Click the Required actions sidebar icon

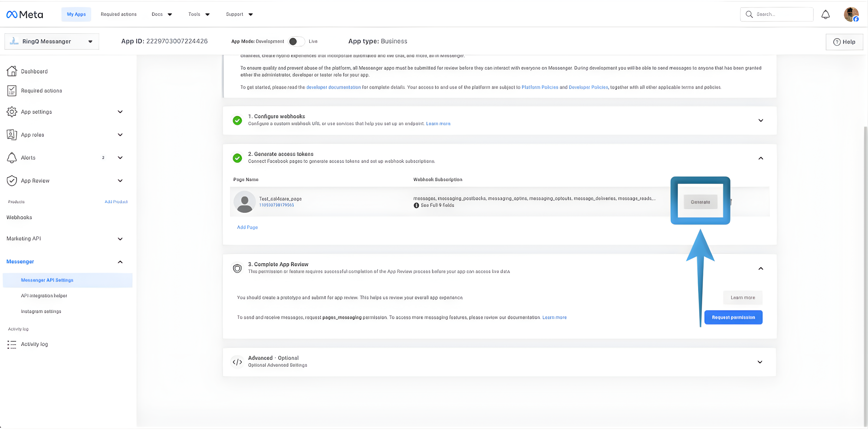click(x=11, y=90)
